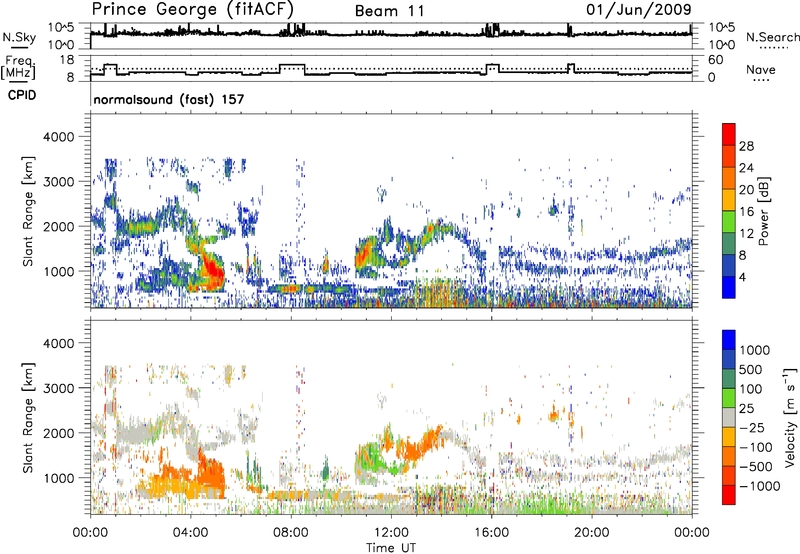Click 'Slant Range [km]' label of velocity panel

coord(28,418)
